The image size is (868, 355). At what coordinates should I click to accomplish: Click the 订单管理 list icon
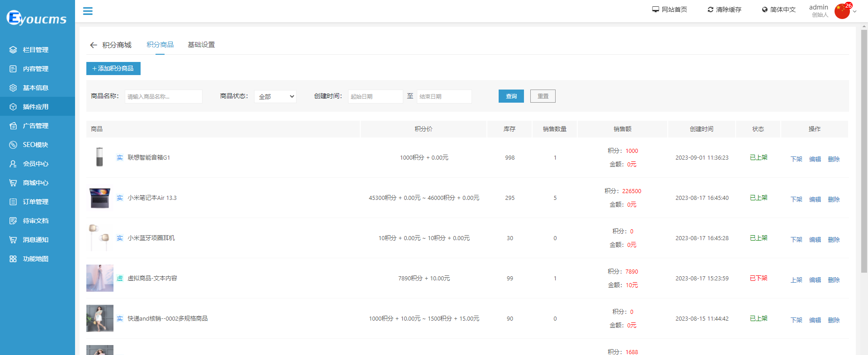(13, 202)
